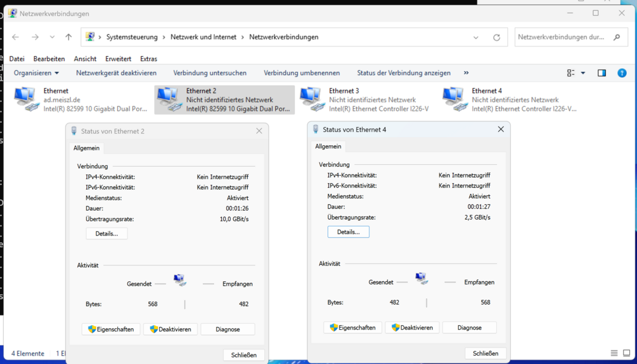
Task: Select the Ethernet adapter icon ad.meiszl.de
Action: 26,99
